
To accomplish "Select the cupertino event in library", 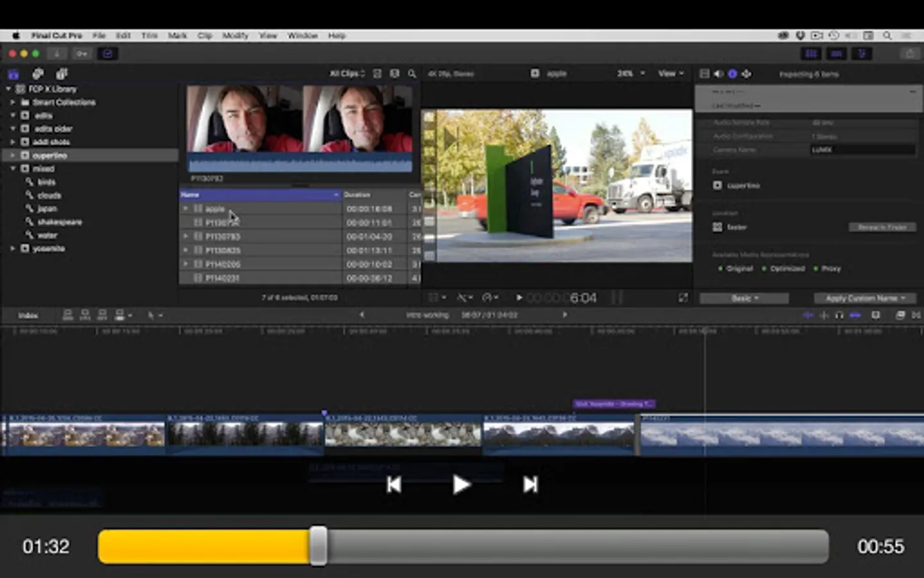I will (49, 155).
